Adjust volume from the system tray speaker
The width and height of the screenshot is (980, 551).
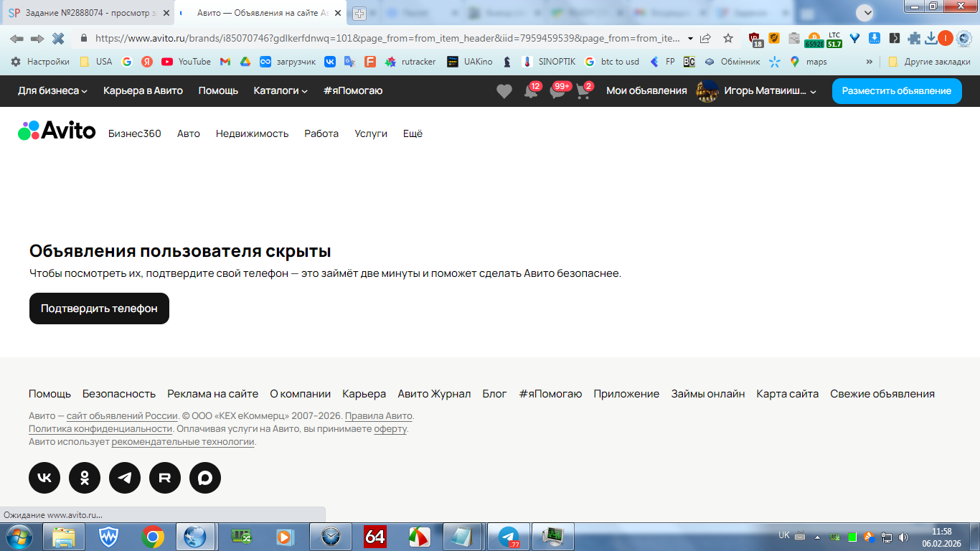pos(903,537)
